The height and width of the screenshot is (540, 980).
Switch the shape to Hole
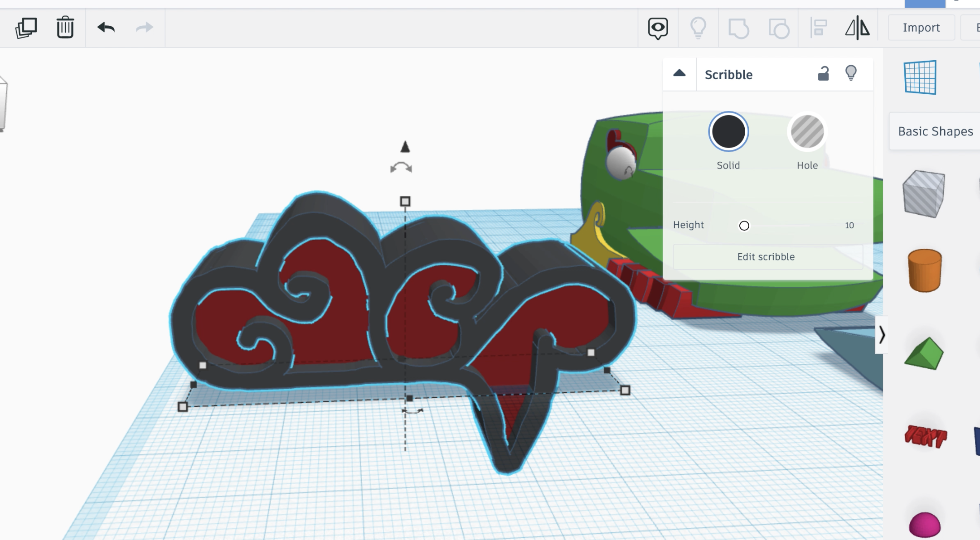(x=807, y=132)
